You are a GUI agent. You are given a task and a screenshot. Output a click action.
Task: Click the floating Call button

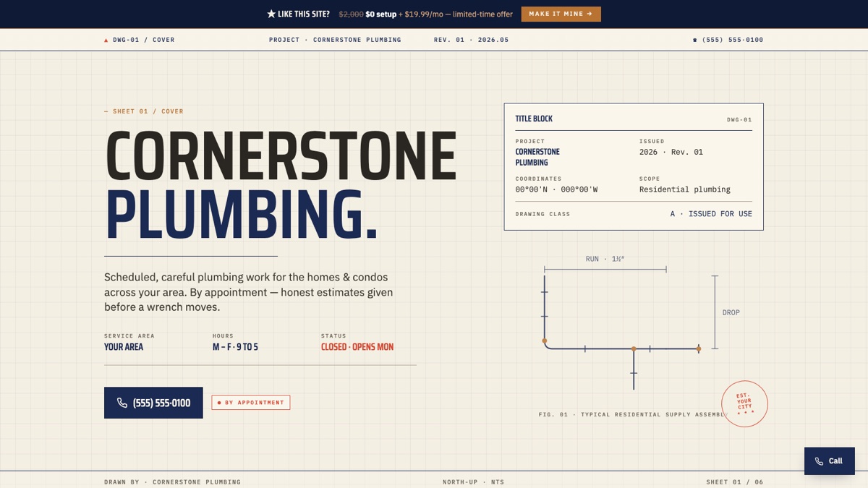(830, 461)
